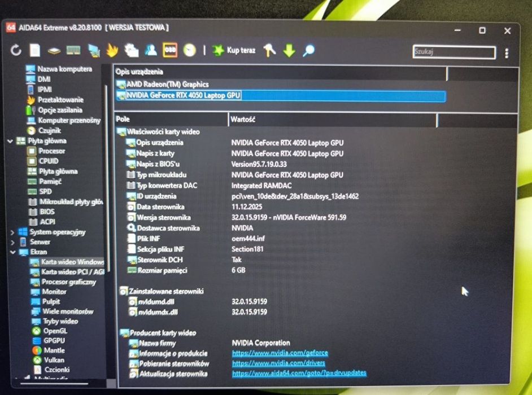The image size is (532, 395).
Task: Select BIOS tree item
Action: pos(41,212)
